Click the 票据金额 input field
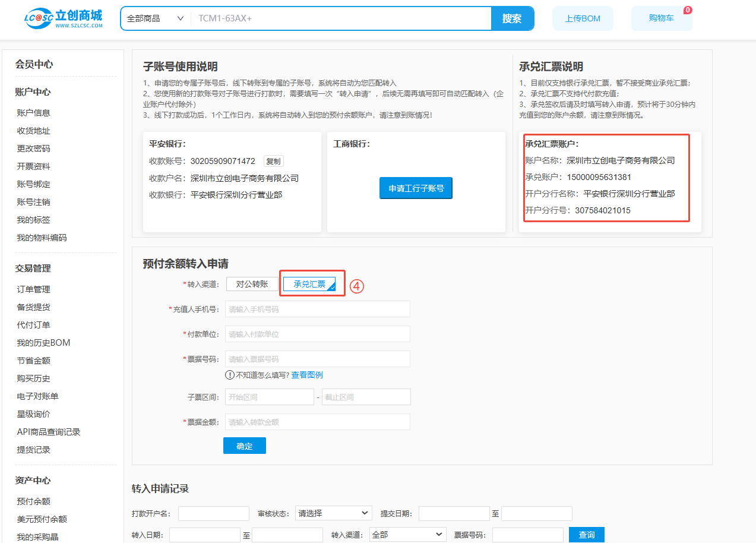The height and width of the screenshot is (543, 756). coord(317,422)
